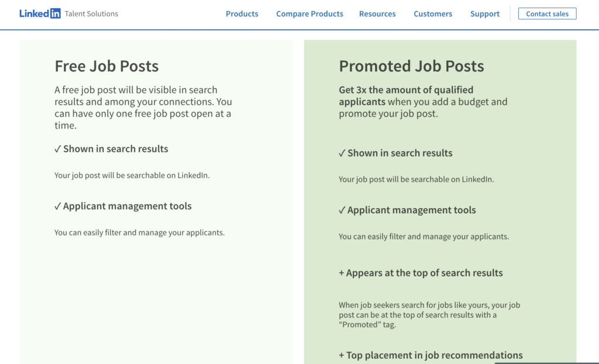The height and width of the screenshot is (364, 599).
Task: Click the LinkedIn logo in the header
Action: (x=40, y=13)
